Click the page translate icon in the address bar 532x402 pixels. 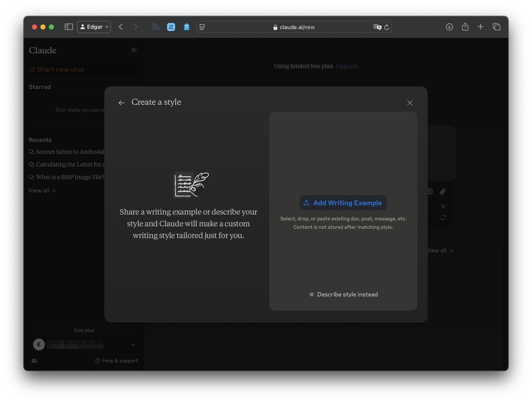point(377,27)
